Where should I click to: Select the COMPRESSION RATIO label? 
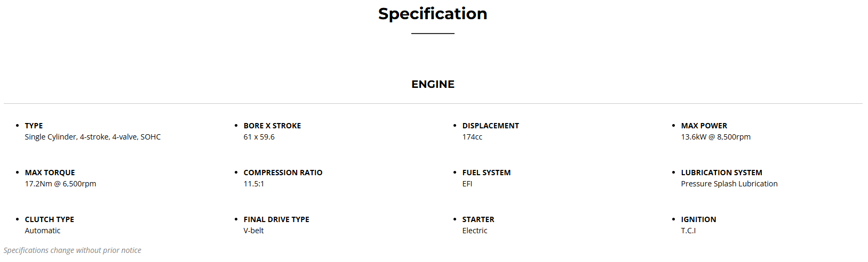pyautogui.click(x=283, y=173)
